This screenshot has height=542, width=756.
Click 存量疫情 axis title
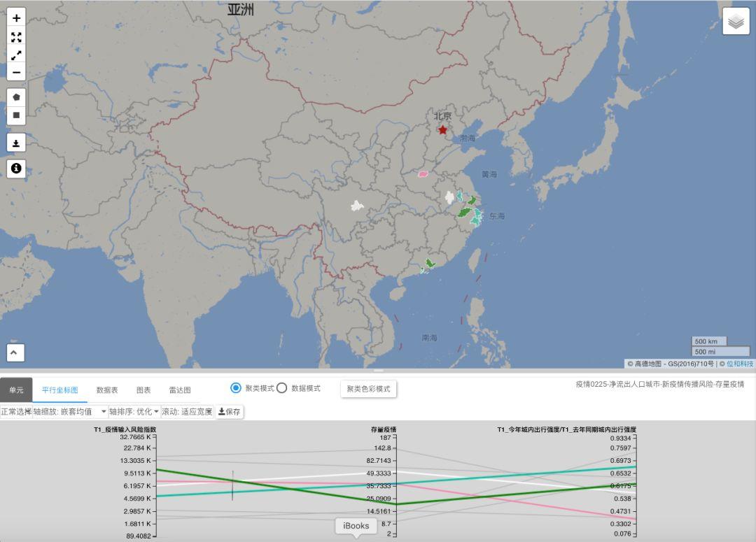click(x=384, y=429)
